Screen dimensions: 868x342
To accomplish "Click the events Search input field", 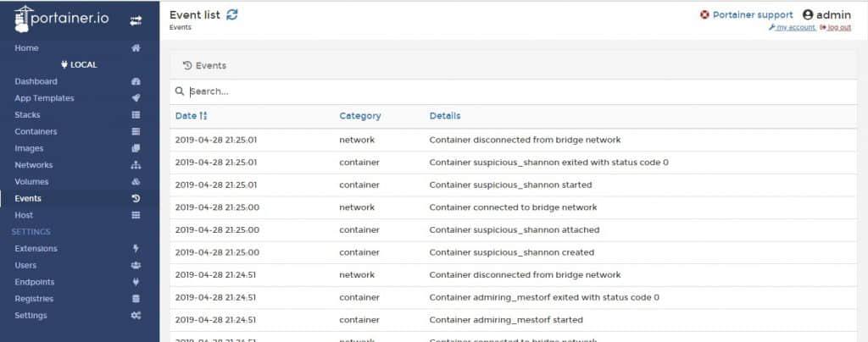I will [x=509, y=91].
